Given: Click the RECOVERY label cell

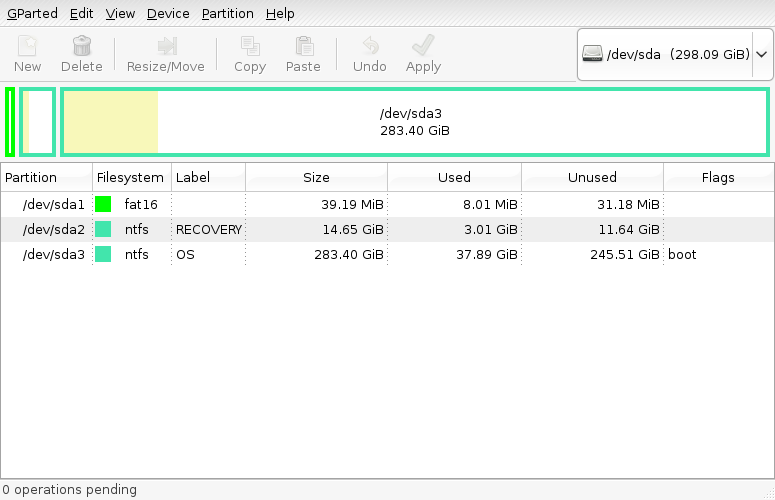Looking at the screenshot, I should (209, 230).
